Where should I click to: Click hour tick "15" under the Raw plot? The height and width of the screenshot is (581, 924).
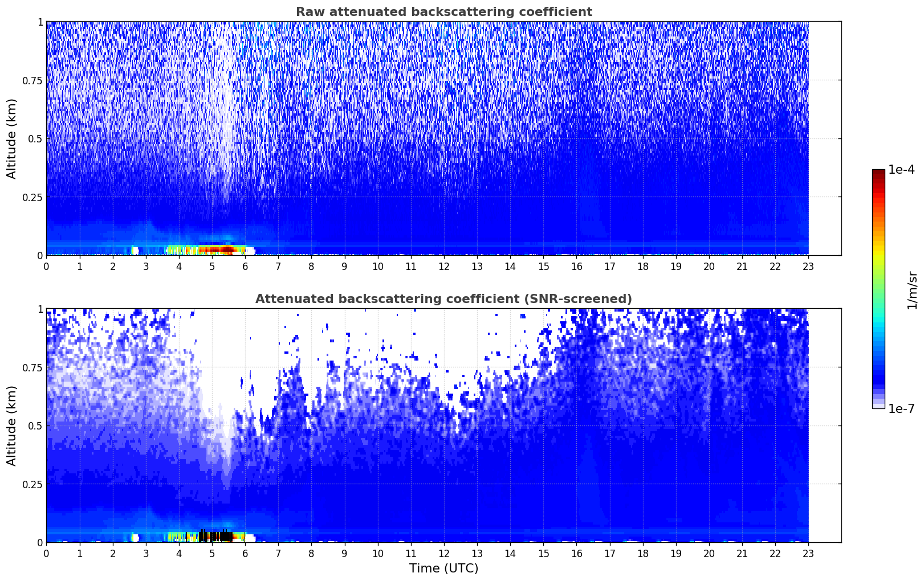(x=543, y=266)
